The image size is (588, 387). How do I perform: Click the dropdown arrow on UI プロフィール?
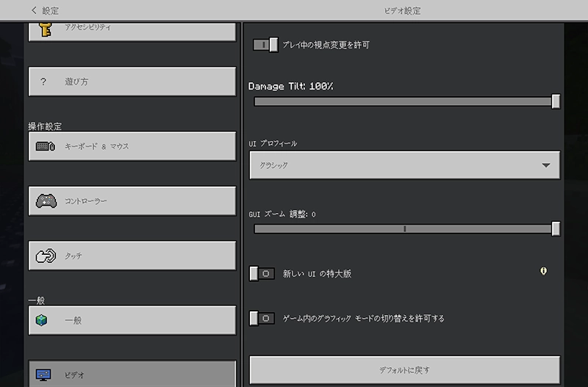545,165
